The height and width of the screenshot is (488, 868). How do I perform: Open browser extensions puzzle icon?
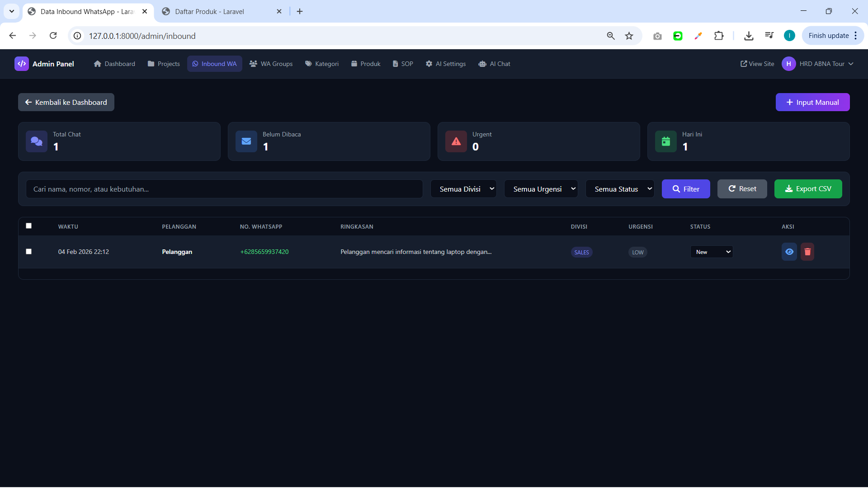pos(719,36)
